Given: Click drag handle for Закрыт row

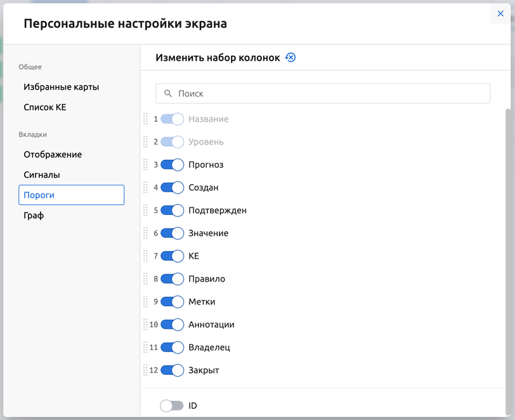Looking at the screenshot, I should click(x=145, y=371).
